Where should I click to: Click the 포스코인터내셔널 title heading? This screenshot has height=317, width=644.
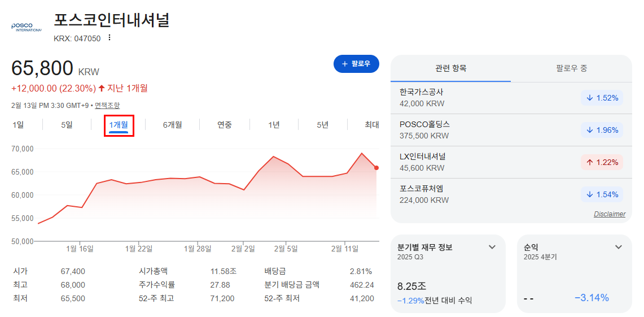click(x=112, y=21)
